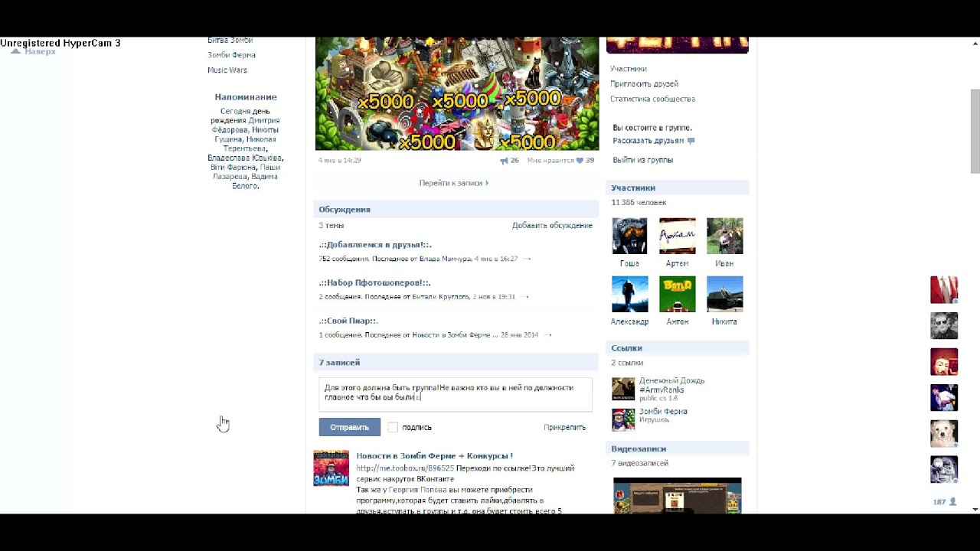
Task: Click the scrollbar down arrow
Action: [x=975, y=509]
